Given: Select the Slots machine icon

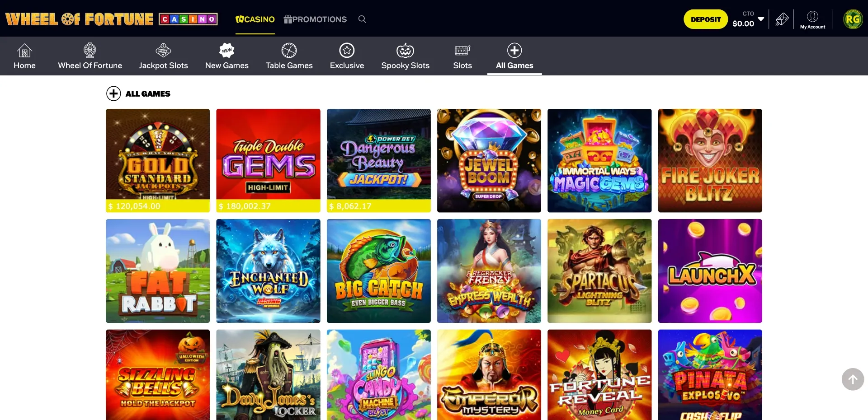Looking at the screenshot, I should 462,51.
